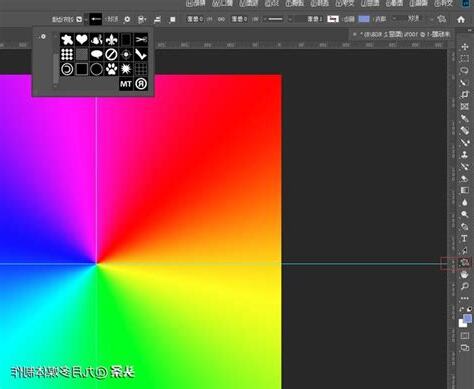Swap foreground and background colors
The width and height of the screenshot is (474, 389).
(462, 309)
